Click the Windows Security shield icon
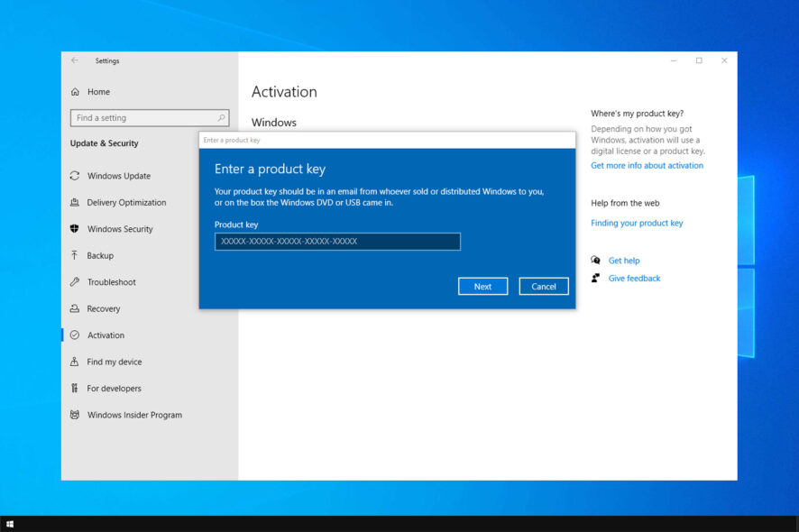 click(x=75, y=229)
